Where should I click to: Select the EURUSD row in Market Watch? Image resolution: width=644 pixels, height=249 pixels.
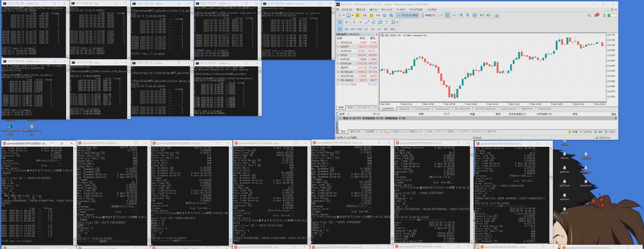click(x=345, y=59)
